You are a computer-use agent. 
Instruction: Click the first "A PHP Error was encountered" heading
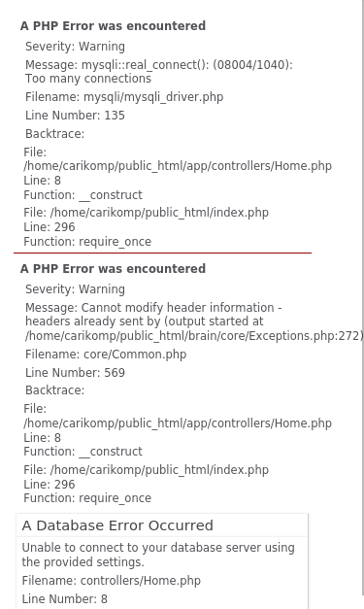(x=113, y=25)
